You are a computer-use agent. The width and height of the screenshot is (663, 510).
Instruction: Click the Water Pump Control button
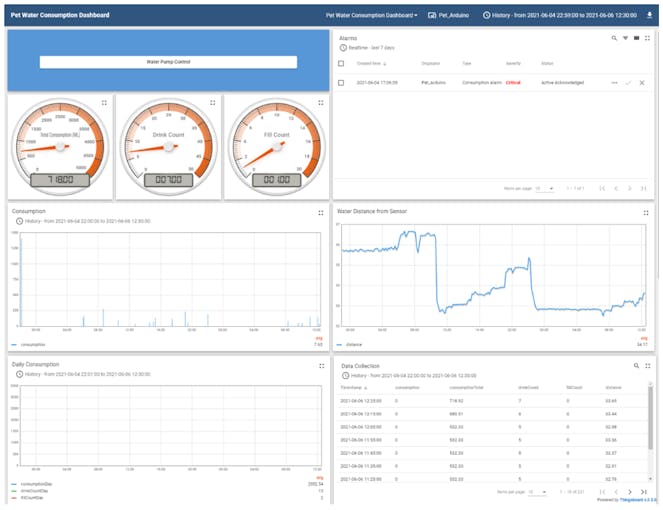pyautogui.click(x=168, y=62)
